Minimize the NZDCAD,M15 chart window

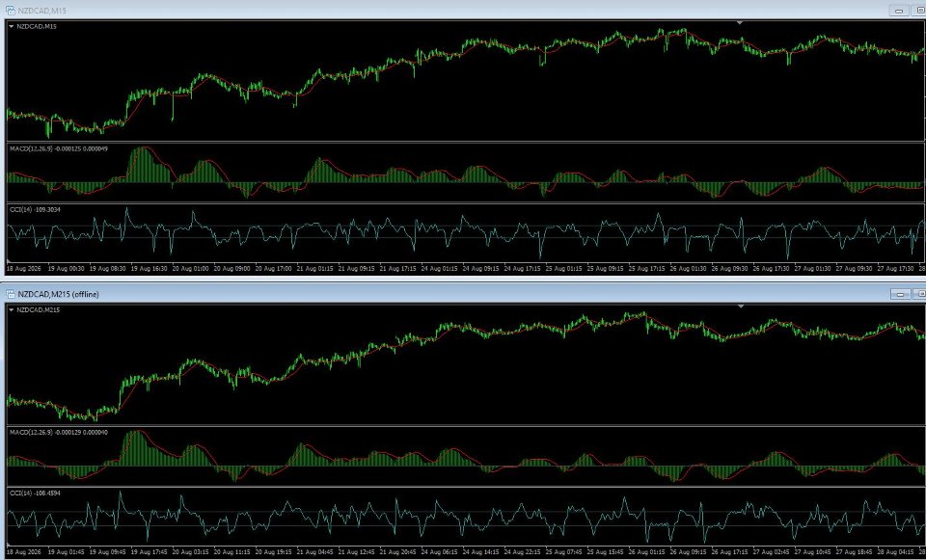tap(899, 10)
